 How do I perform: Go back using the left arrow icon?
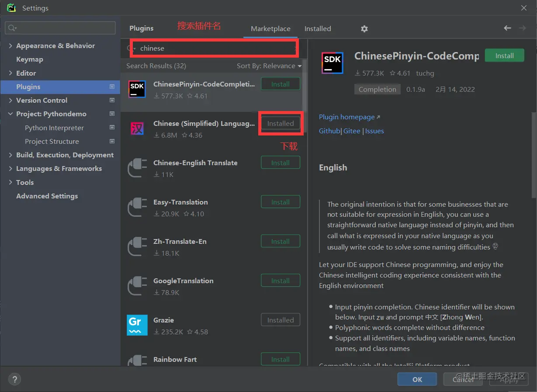pos(507,28)
